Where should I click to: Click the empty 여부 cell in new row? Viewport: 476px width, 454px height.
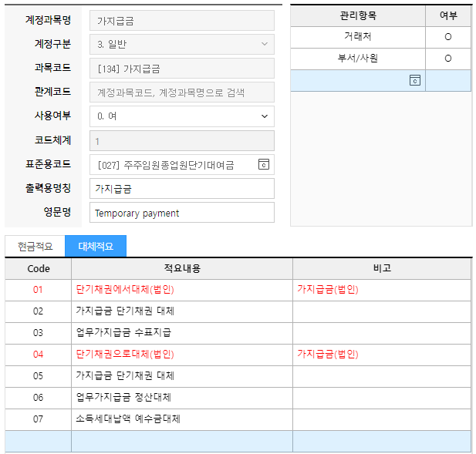448,80
